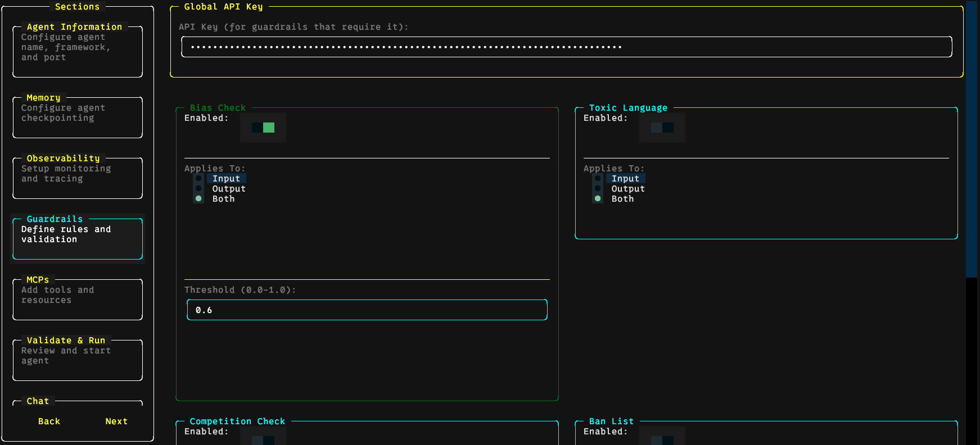Switch to the Observability section
Viewport: 980px width, 445px height.
[x=78, y=177]
